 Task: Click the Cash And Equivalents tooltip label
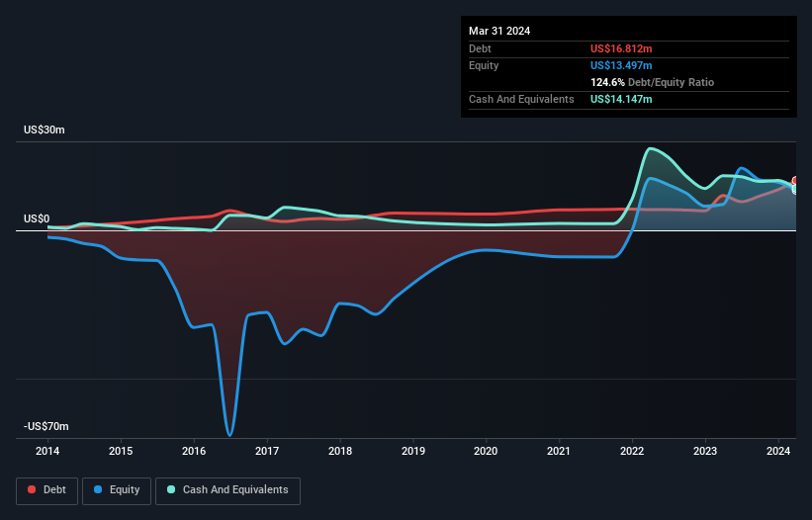click(x=521, y=99)
